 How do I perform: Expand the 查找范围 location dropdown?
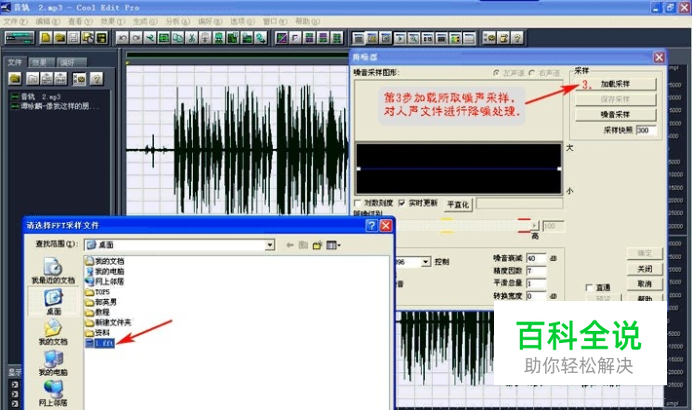click(x=270, y=245)
